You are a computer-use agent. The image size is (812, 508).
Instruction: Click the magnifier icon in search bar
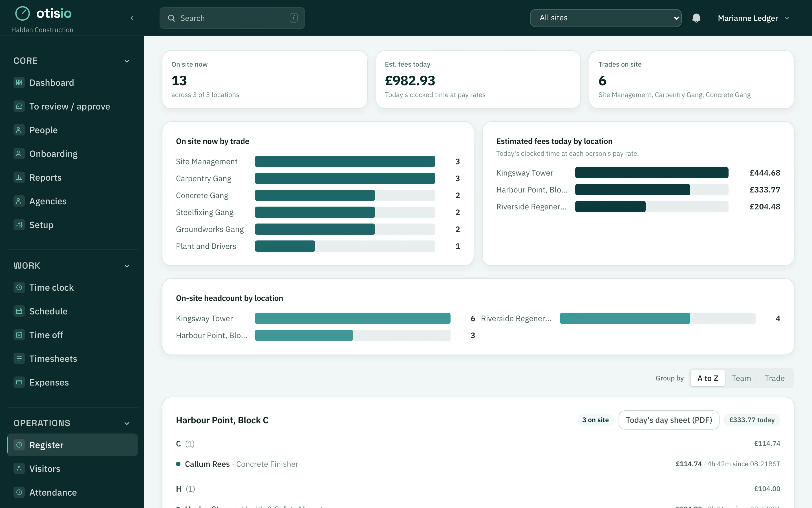coord(171,18)
